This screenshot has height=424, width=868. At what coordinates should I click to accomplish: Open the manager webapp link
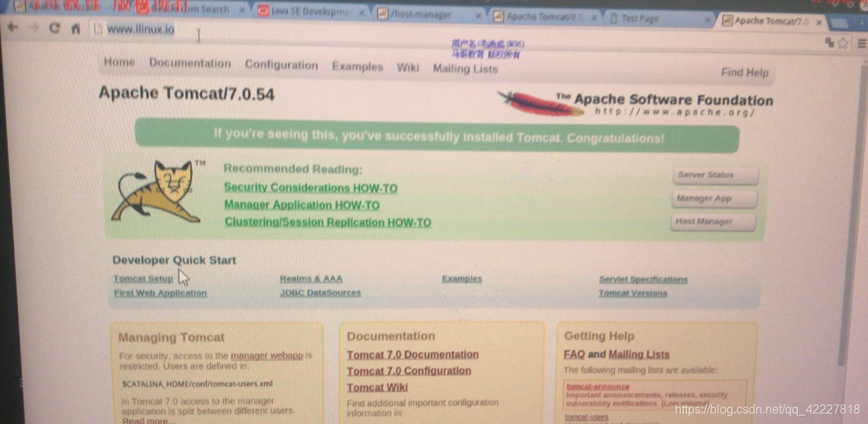click(267, 356)
